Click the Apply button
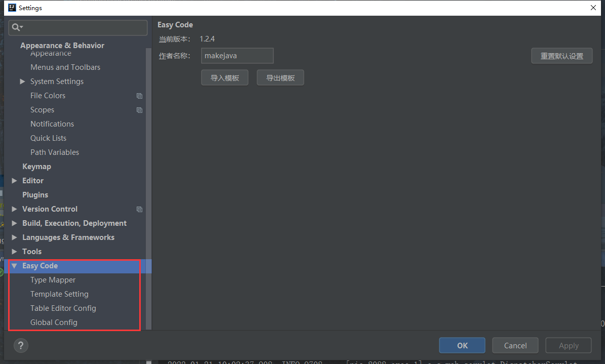The width and height of the screenshot is (605, 364). (x=569, y=345)
